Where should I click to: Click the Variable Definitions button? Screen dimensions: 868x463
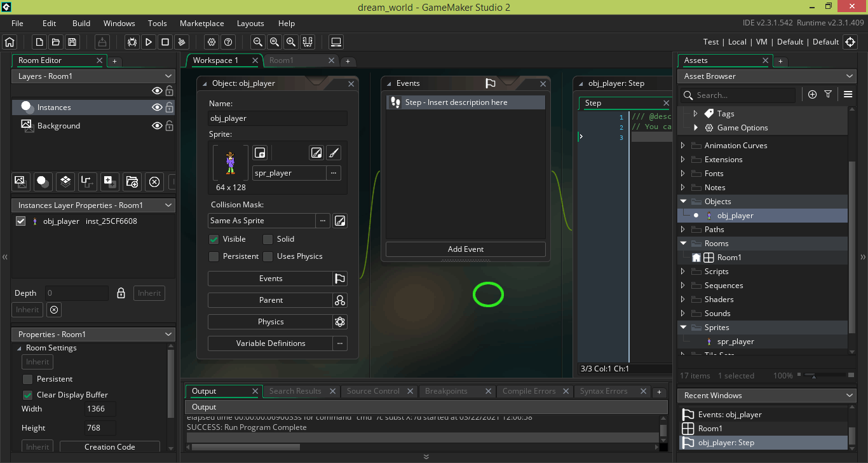point(271,343)
